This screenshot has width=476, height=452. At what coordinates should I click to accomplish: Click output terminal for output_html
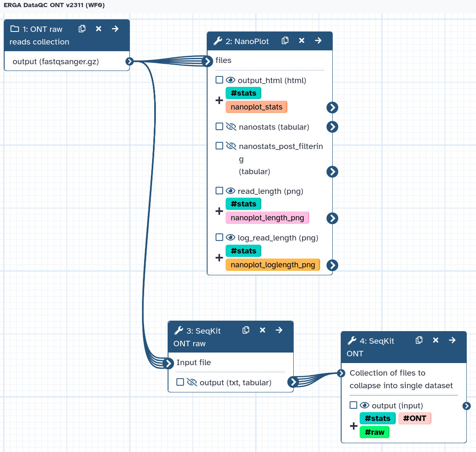(x=332, y=107)
